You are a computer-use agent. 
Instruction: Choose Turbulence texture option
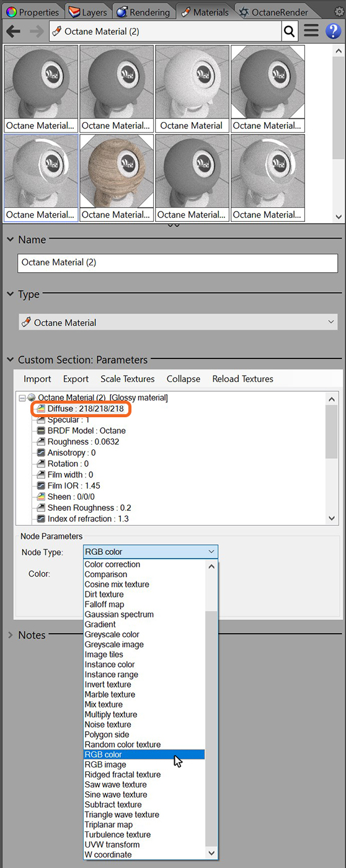[x=117, y=835]
